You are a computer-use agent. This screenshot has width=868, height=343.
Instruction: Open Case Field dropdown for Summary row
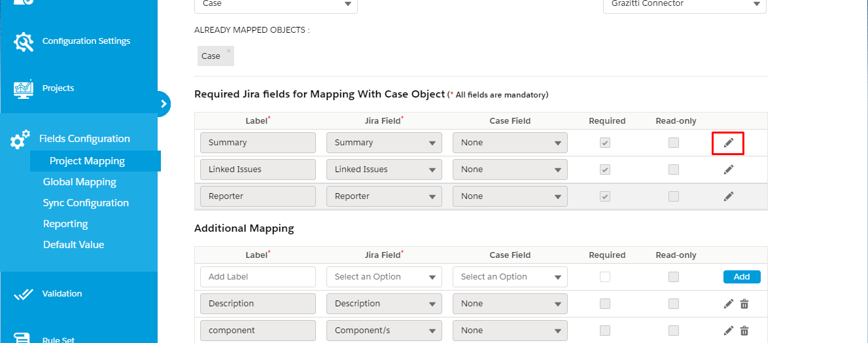(510, 143)
